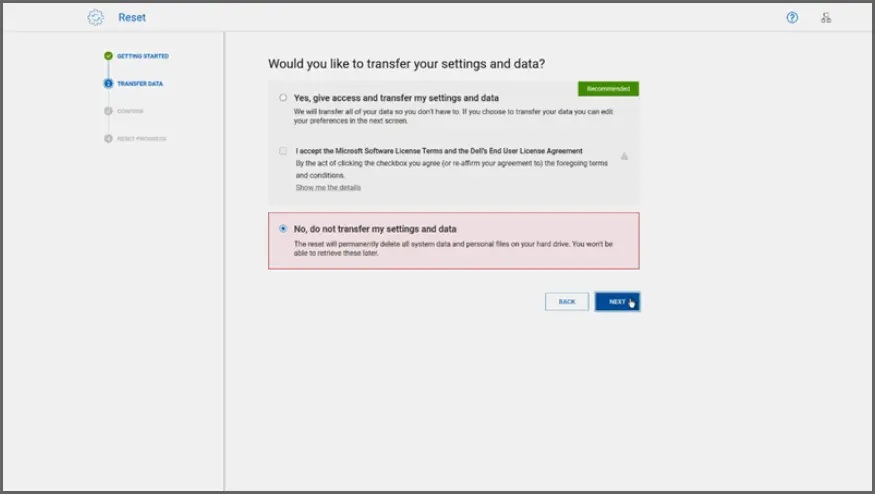Image resolution: width=876 pixels, height=494 pixels.
Task: Click the Reset Progress step label
Action: (x=141, y=139)
